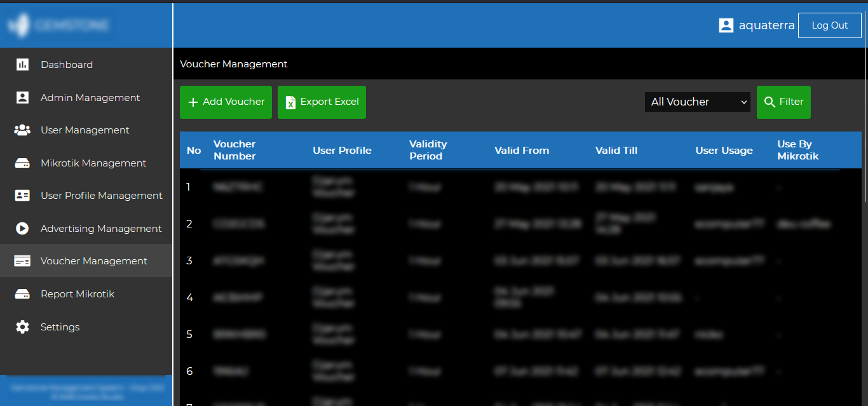Log out of the account
868x406 pixels.
(829, 25)
